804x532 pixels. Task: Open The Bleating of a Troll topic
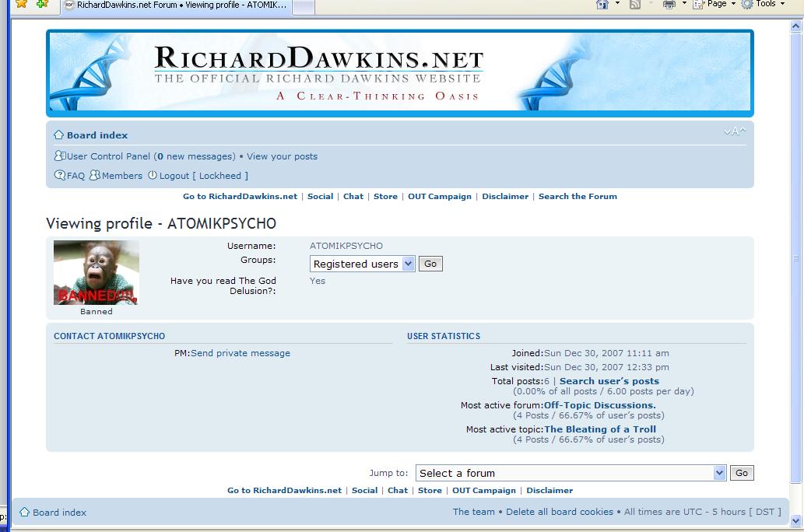(599, 429)
